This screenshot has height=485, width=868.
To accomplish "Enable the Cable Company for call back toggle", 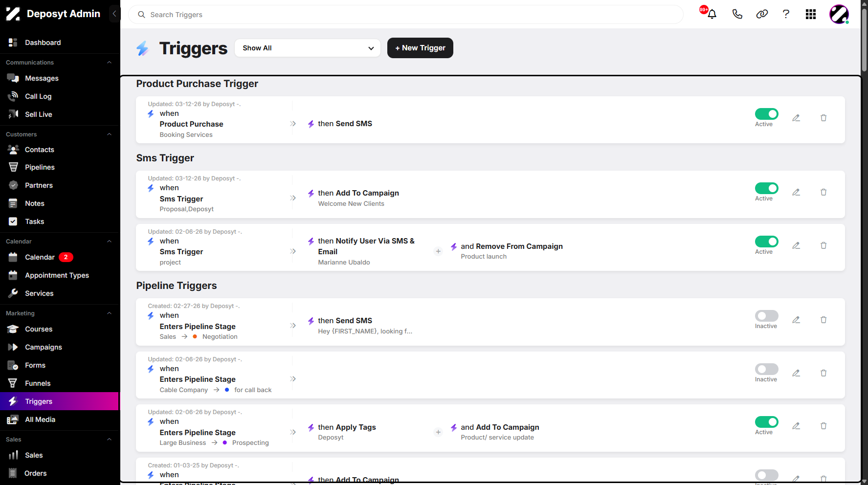I will coord(766,369).
